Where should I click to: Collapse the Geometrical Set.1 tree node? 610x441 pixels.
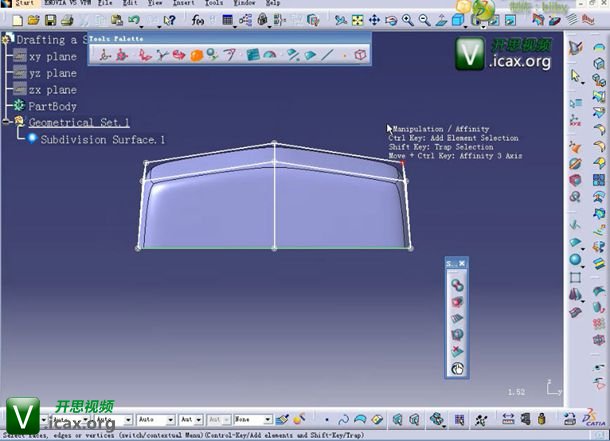pos(6,122)
